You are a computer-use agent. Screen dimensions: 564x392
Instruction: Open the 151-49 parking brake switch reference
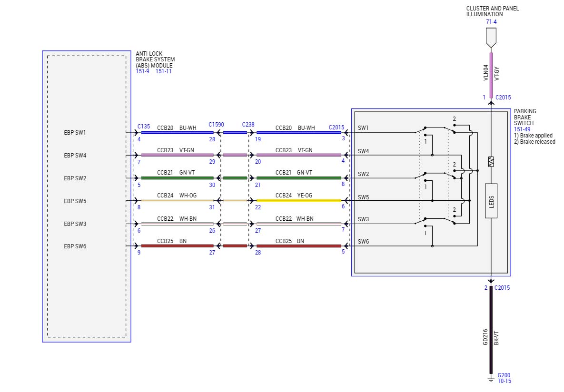pos(523,129)
